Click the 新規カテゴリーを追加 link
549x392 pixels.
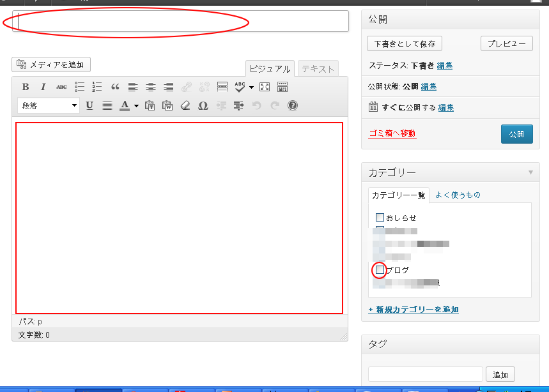pyautogui.click(x=413, y=309)
